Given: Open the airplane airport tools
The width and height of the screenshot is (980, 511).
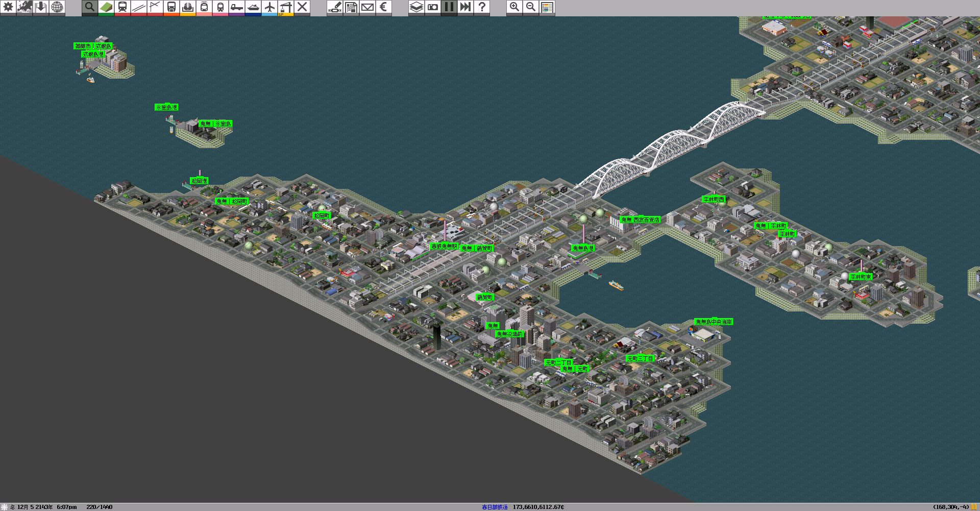Looking at the screenshot, I should tap(269, 8).
